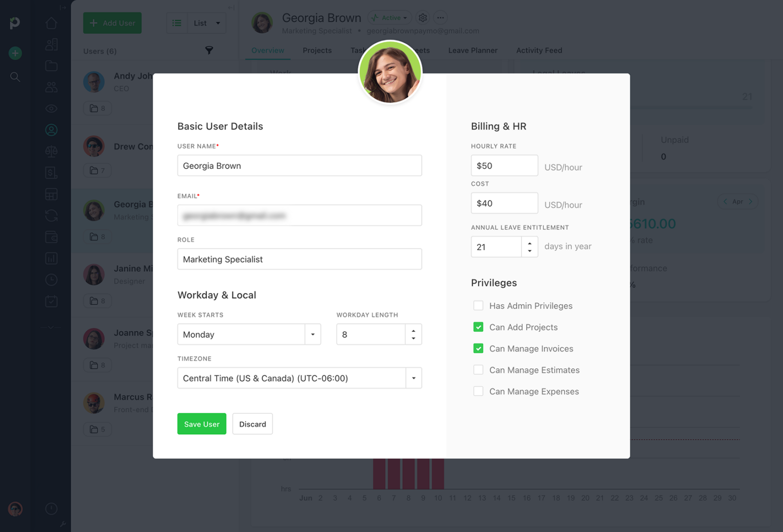Open the Projects folder icon
The width and height of the screenshot is (783, 532).
51,66
